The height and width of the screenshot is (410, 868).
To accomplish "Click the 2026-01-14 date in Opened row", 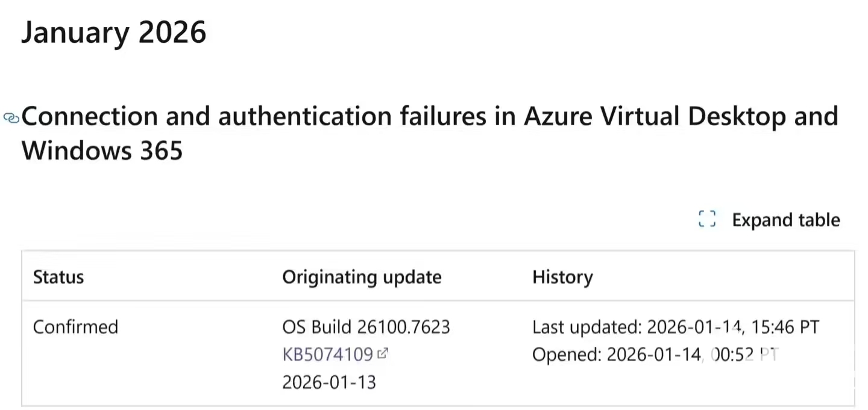I will pyautogui.click(x=653, y=355).
